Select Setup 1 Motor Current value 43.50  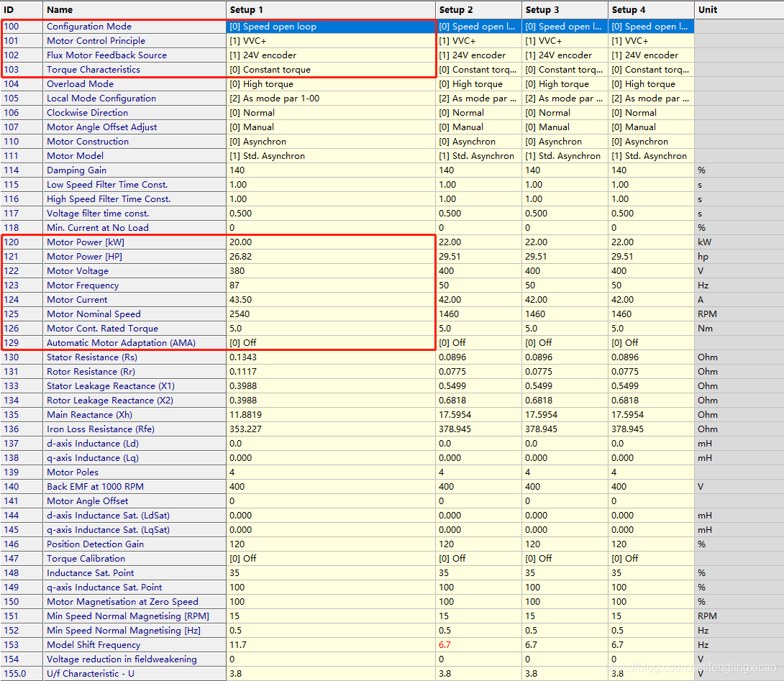point(330,300)
